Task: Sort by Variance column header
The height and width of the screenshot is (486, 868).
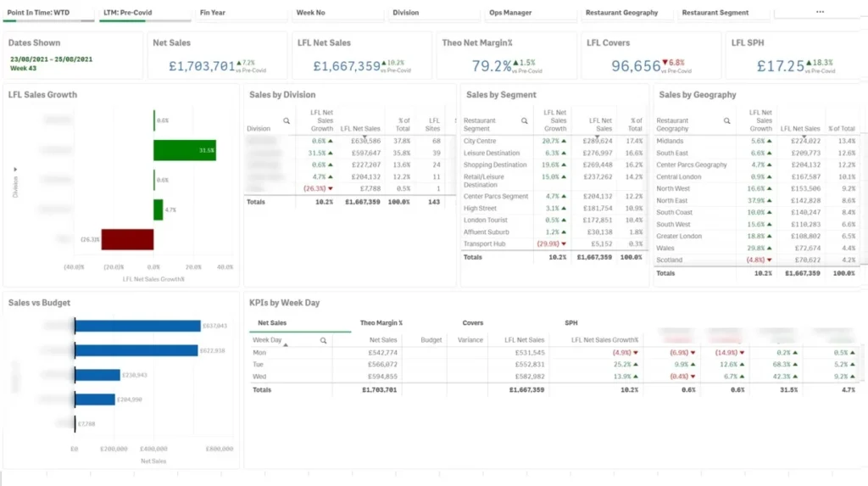Action: pos(470,340)
